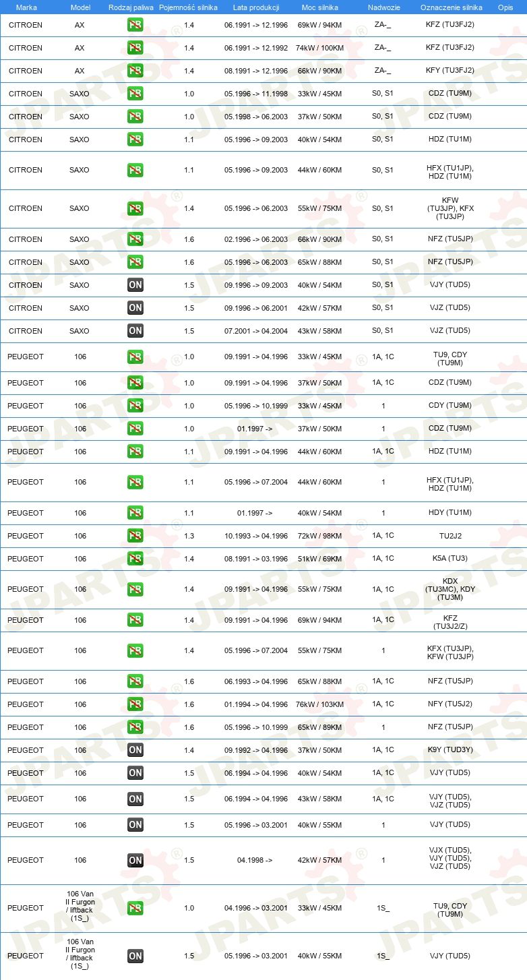Click the diesel ON icon for Saxo 07.2001 -> 04.2004
527x980 pixels.
pyautogui.click(x=135, y=332)
